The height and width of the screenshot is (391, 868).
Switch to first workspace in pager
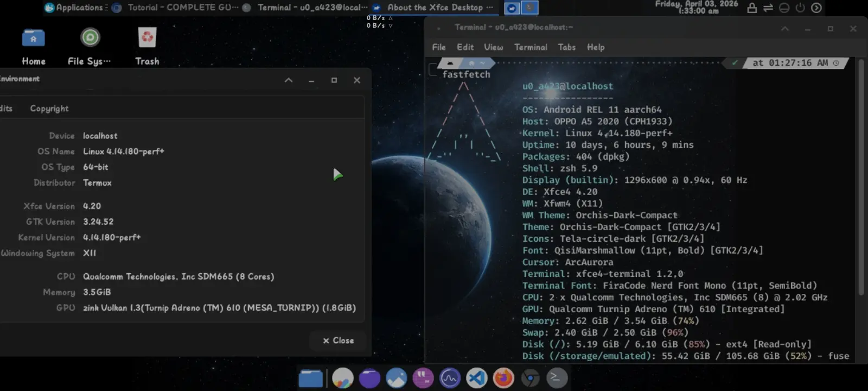click(x=512, y=8)
